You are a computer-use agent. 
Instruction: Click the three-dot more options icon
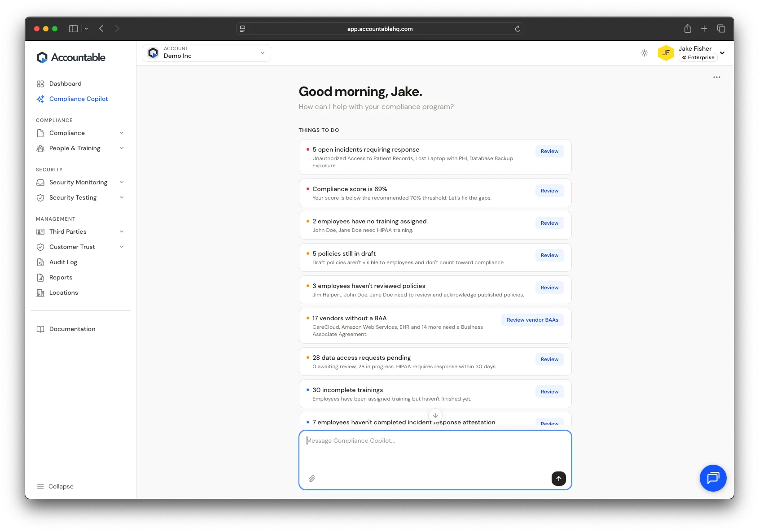tap(716, 77)
